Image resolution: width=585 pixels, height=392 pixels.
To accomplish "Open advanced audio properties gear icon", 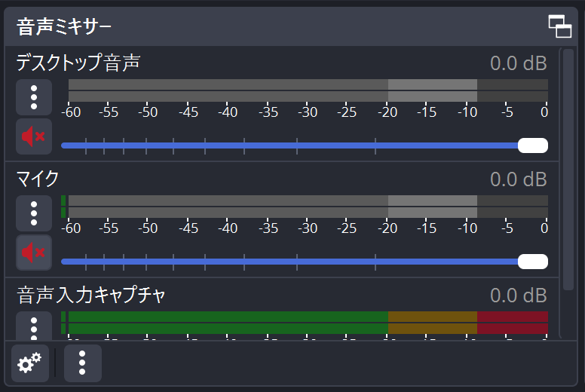I will [x=30, y=364].
